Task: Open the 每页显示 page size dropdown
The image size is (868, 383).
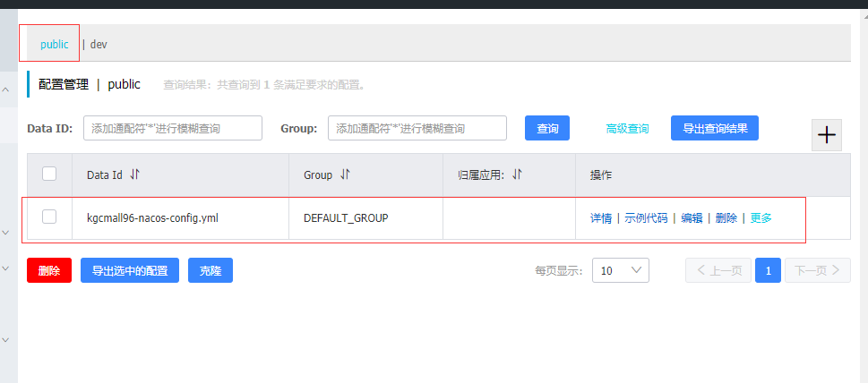Action: click(x=621, y=270)
